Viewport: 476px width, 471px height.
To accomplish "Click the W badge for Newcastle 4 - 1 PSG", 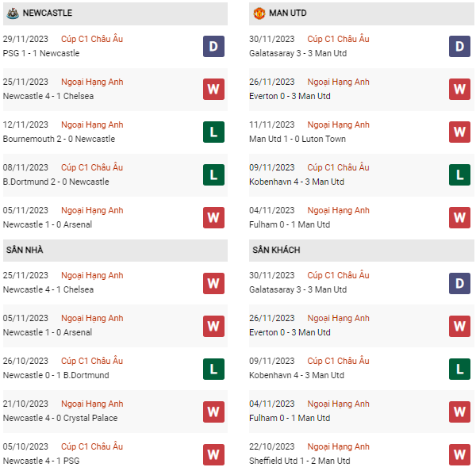I will pos(213,454).
